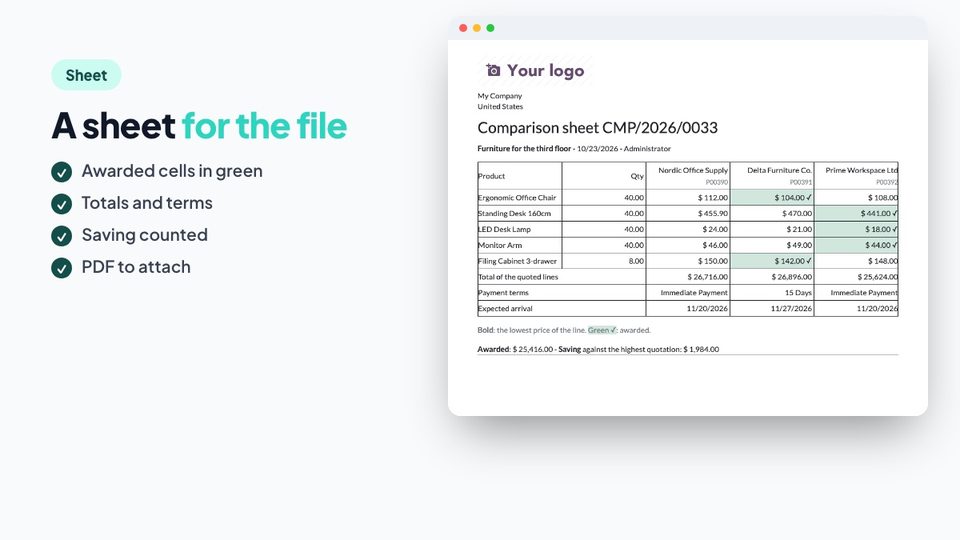The width and height of the screenshot is (960, 540).
Task: Click the Your logo placeholder text
Action: [546, 70]
